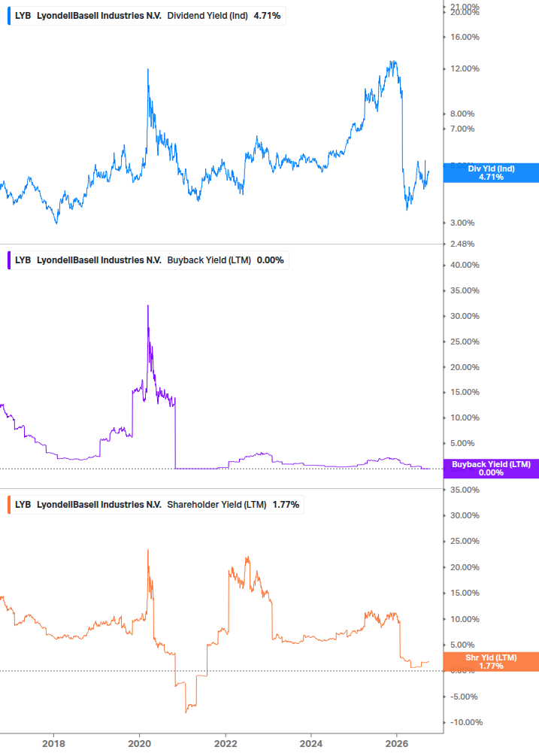Click the 2018 label on the time axis
This screenshot has width=539, height=756.
(53, 743)
